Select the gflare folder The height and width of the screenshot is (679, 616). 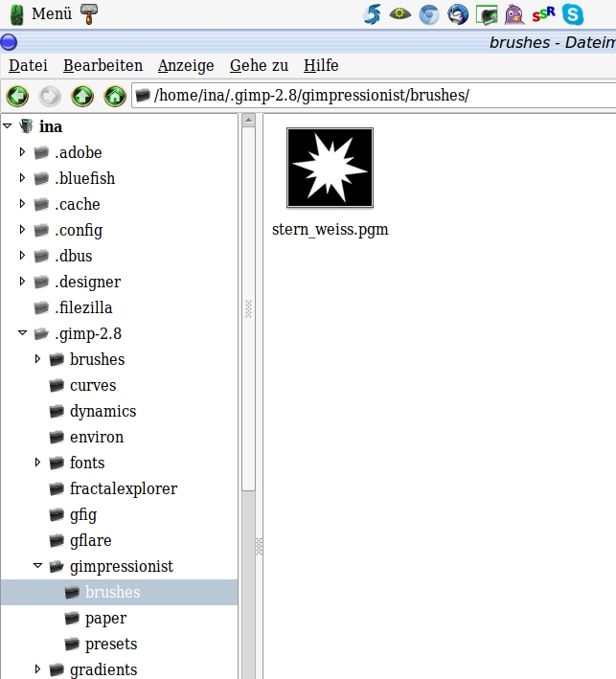[x=91, y=540]
